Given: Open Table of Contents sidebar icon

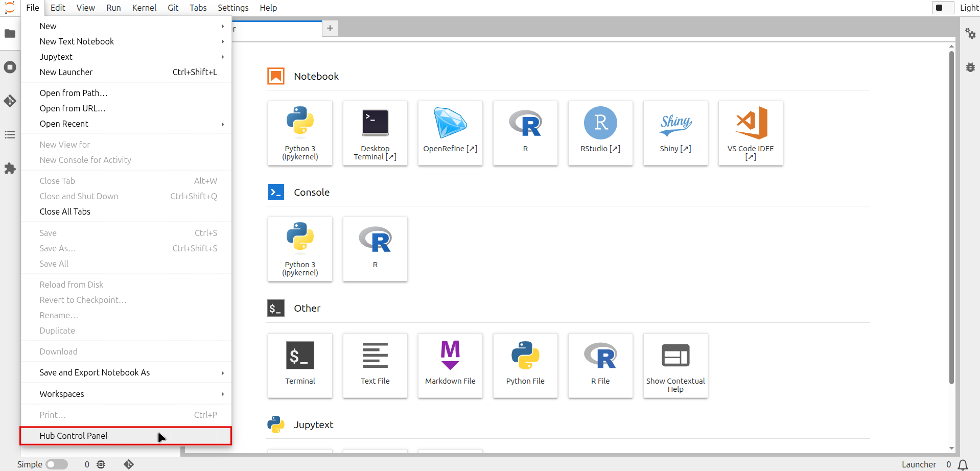Looking at the screenshot, I should pos(10,135).
